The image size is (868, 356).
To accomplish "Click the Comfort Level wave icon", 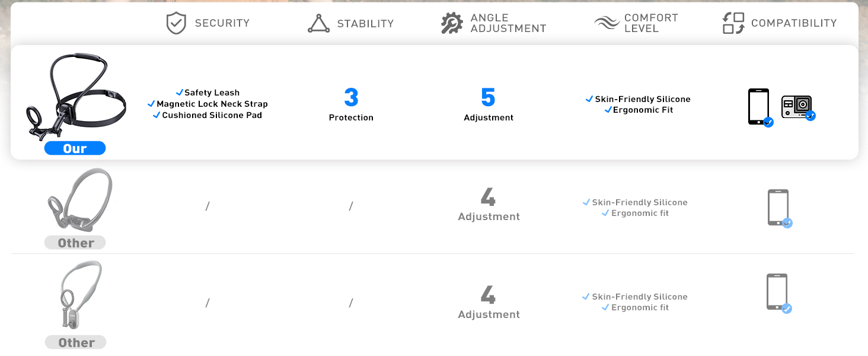I will pyautogui.click(x=607, y=24).
